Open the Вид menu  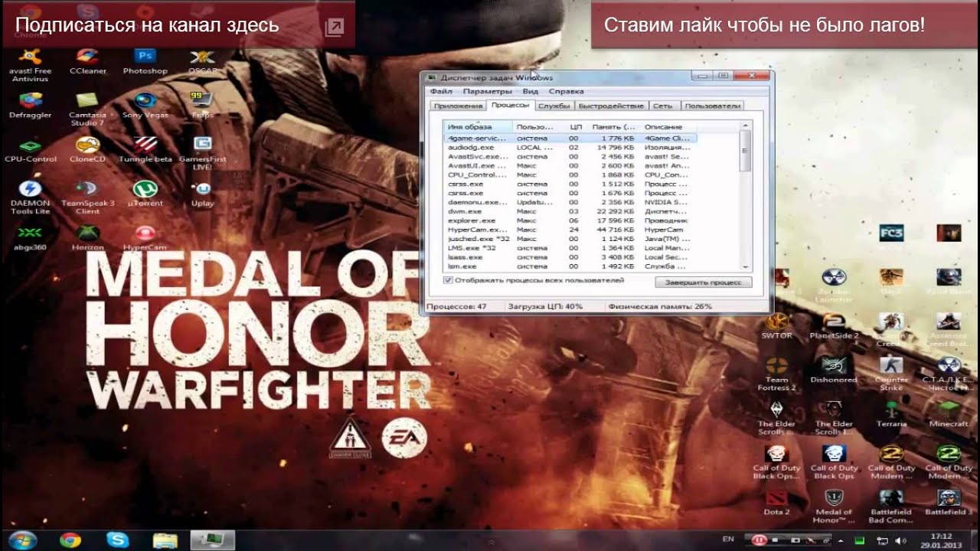[x=531, y=91]
